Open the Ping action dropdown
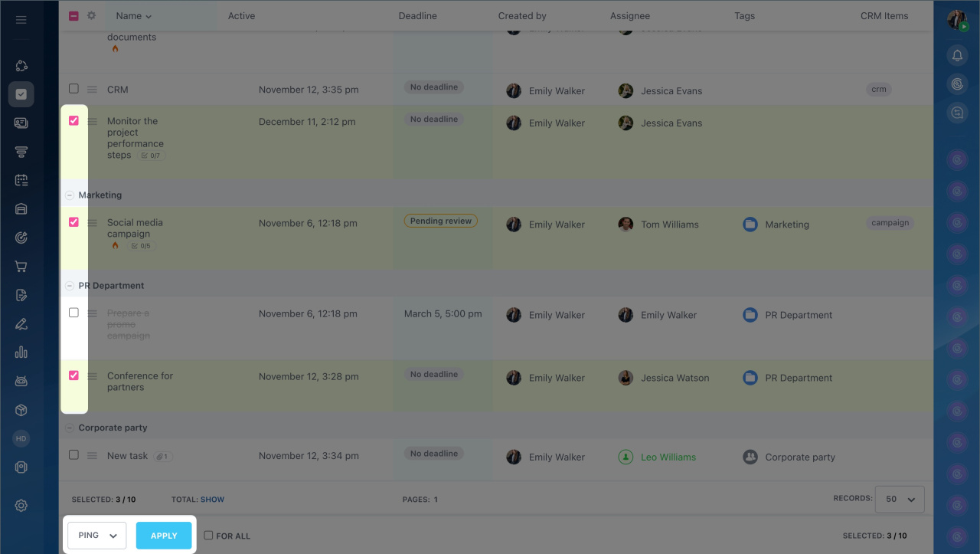Screen dimensions: 980x554 [x=96, y=536]
